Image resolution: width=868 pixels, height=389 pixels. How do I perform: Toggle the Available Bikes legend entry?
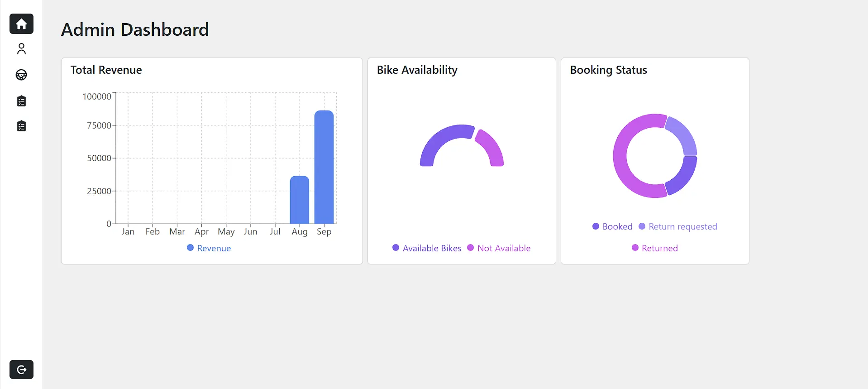427,248
